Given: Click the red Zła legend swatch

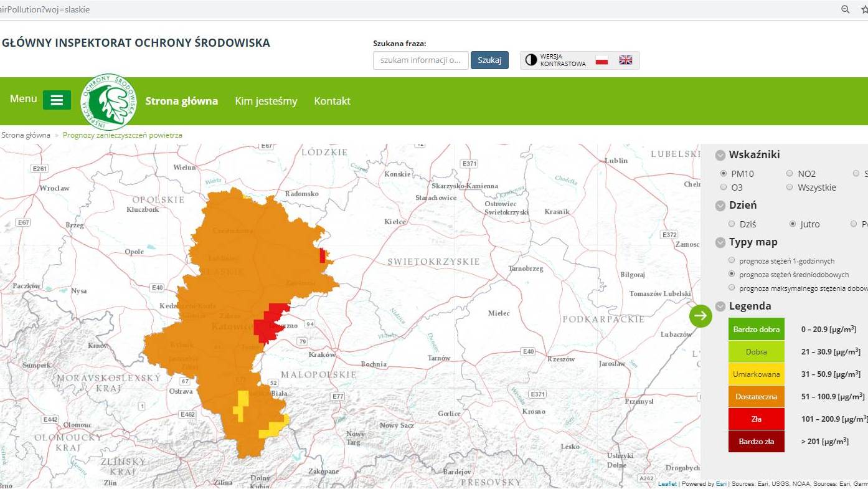Looking at the screenshot, I should [756, 419].
